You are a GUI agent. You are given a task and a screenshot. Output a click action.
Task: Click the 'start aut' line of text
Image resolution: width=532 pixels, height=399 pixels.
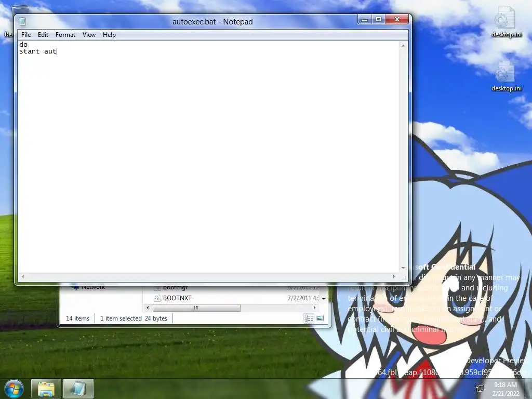[x=38, y=51]
